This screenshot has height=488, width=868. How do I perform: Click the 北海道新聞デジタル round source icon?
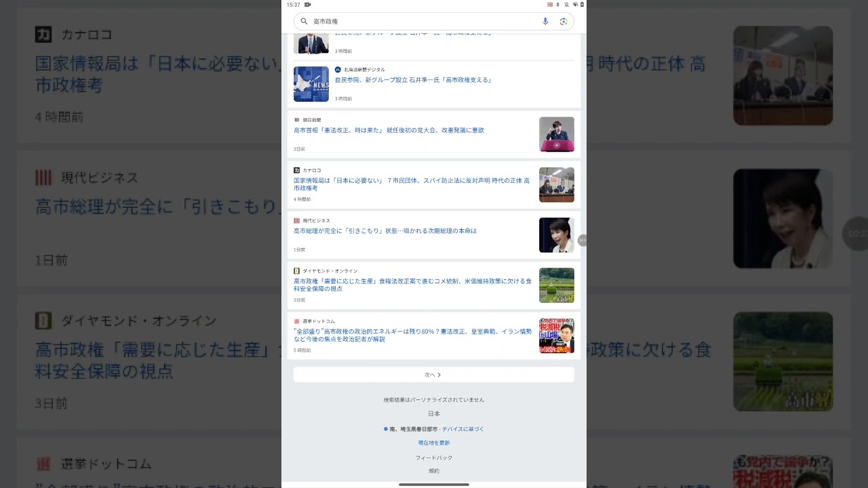click(x=338, y=70)
